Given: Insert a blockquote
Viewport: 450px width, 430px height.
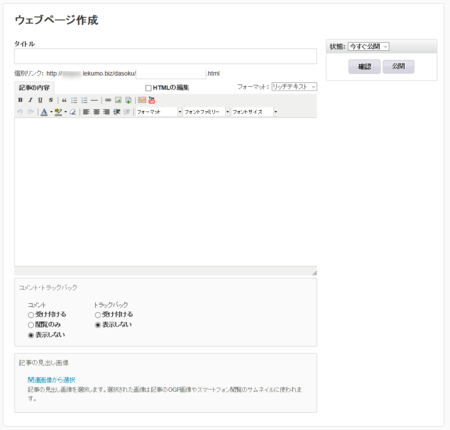Looking at the screenshot, I should [64, 100].
